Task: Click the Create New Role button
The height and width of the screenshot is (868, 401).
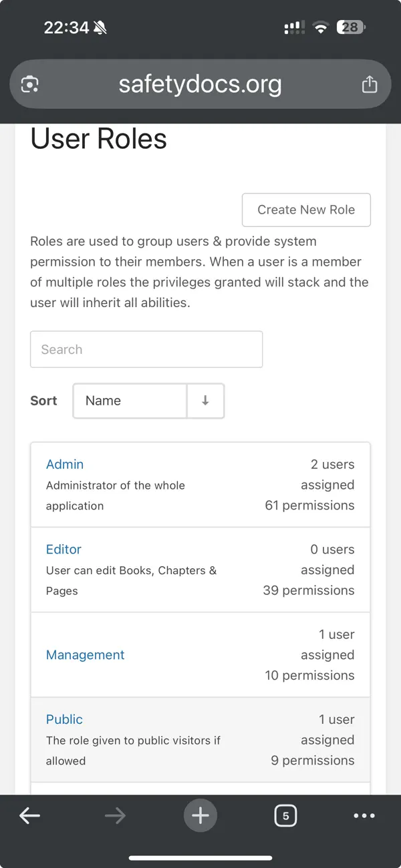Action: [306, 210]
